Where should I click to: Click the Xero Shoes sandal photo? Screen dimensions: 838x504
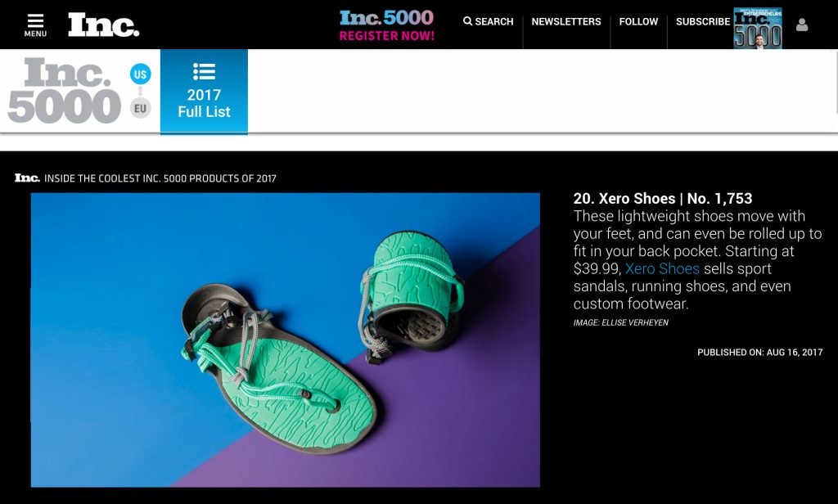pyautogui.click(x=286, y=340)
